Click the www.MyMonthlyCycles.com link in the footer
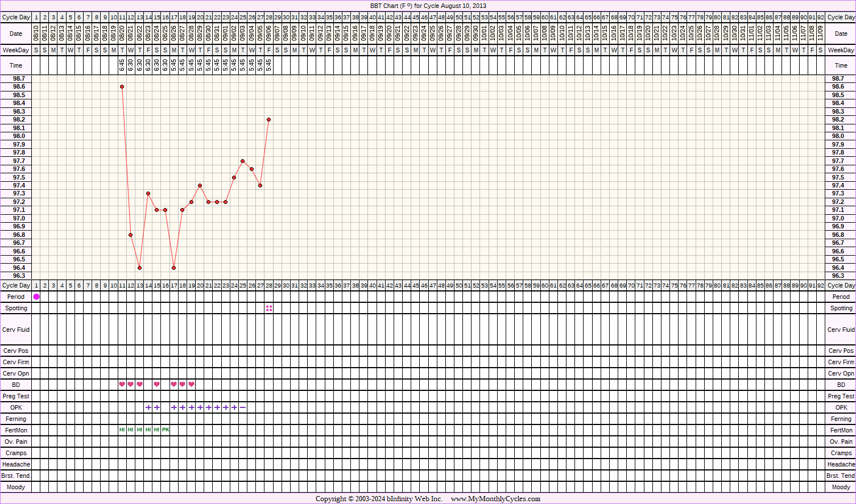This screenshot has width=856, height=504. click(495, 499)
